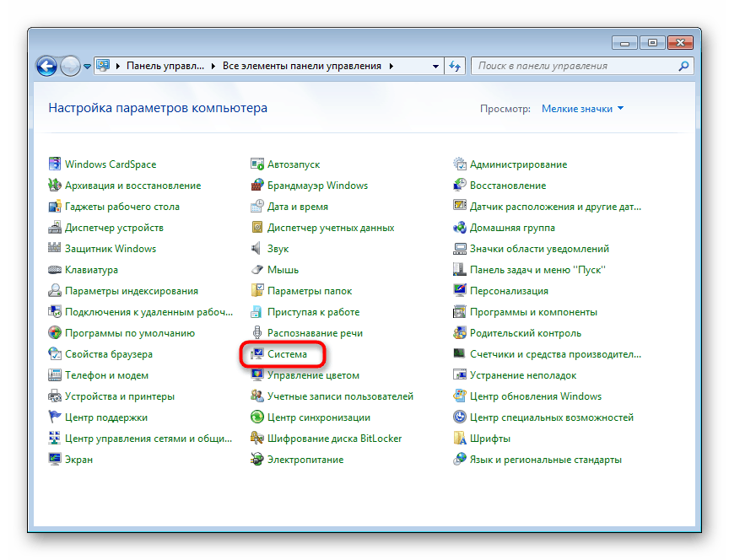729x560 pixels.
Task: Open the Центр обновления Windows icon
Action: (459, 396)
